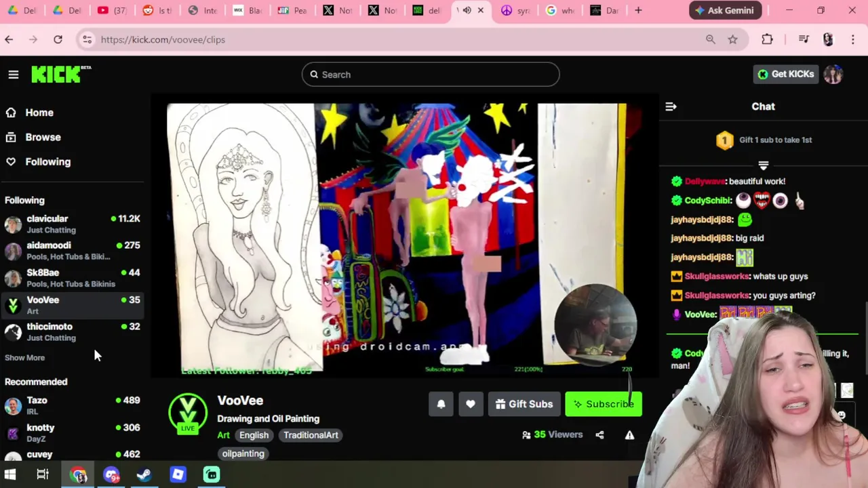Open Steam from the taskbar

[144, 474]
